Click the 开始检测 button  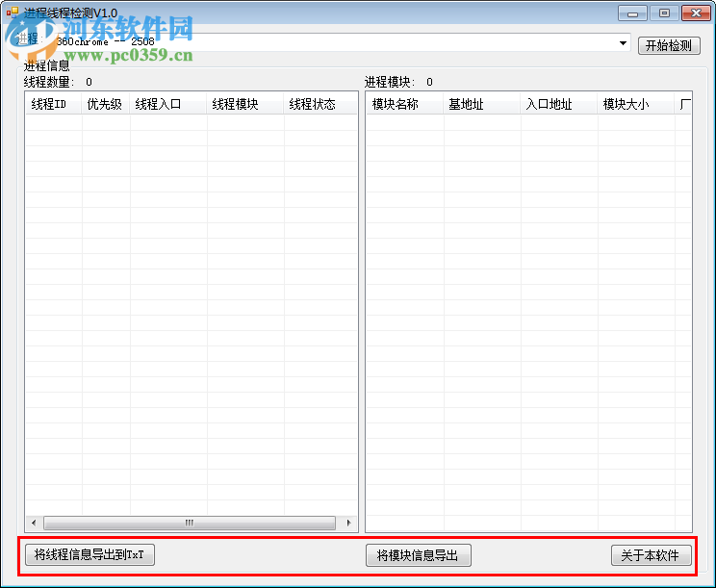[x=669, y=45]
